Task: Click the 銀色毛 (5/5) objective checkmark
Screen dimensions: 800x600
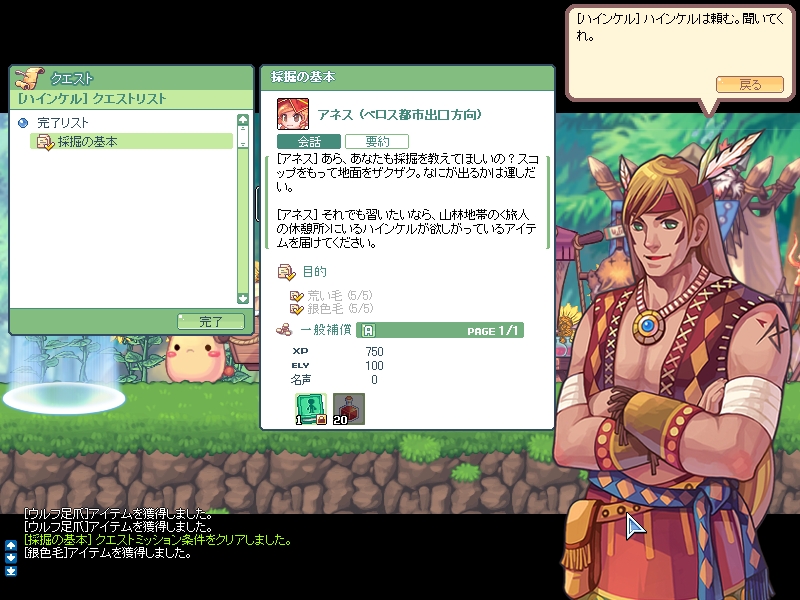Action: click(x=296, y=309)
